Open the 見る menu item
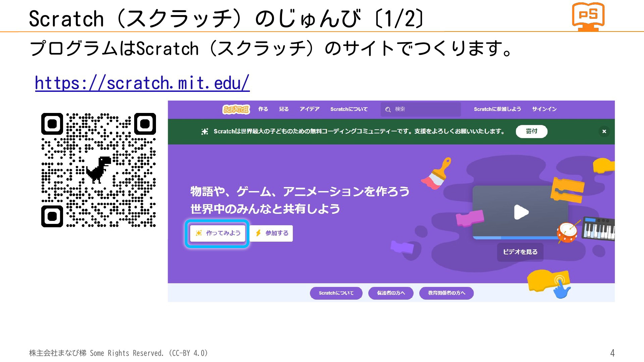The height and width of the screenshot is (362, 644). (x=284, y=109)
